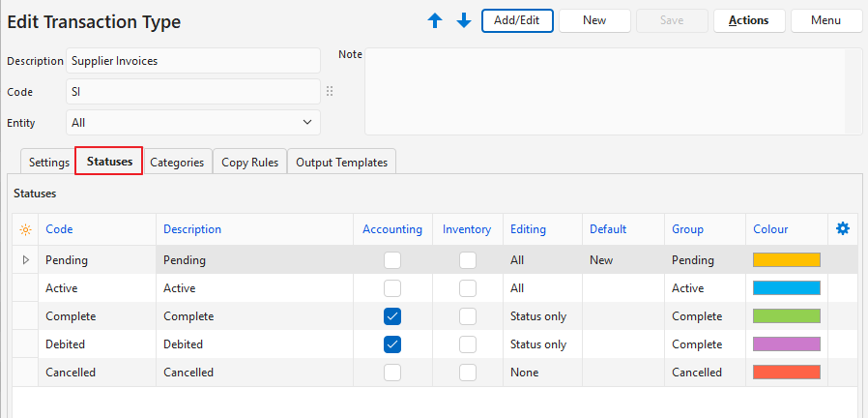Click into the Note text area

point(609,92)
